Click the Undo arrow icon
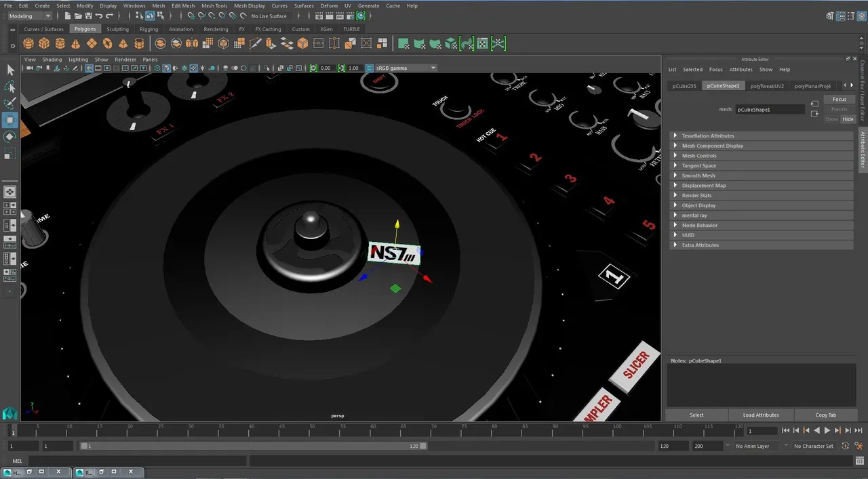This screenshot has height=479, width=868. (x=99, y=16)
